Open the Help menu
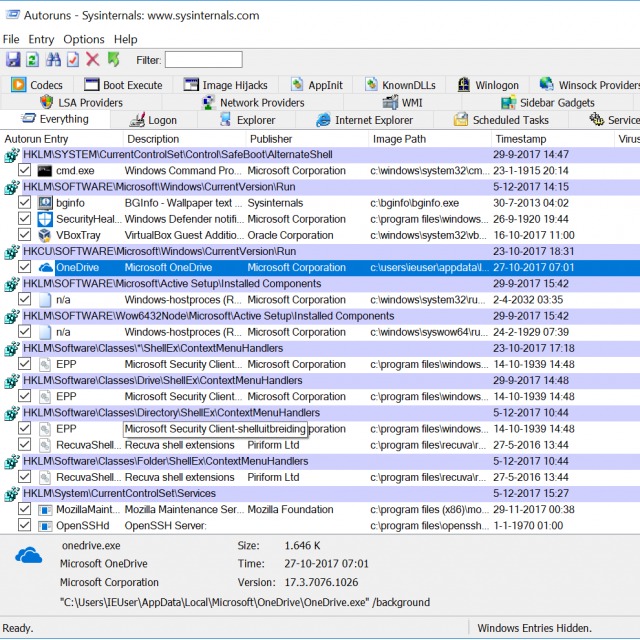 coord(125,39)
